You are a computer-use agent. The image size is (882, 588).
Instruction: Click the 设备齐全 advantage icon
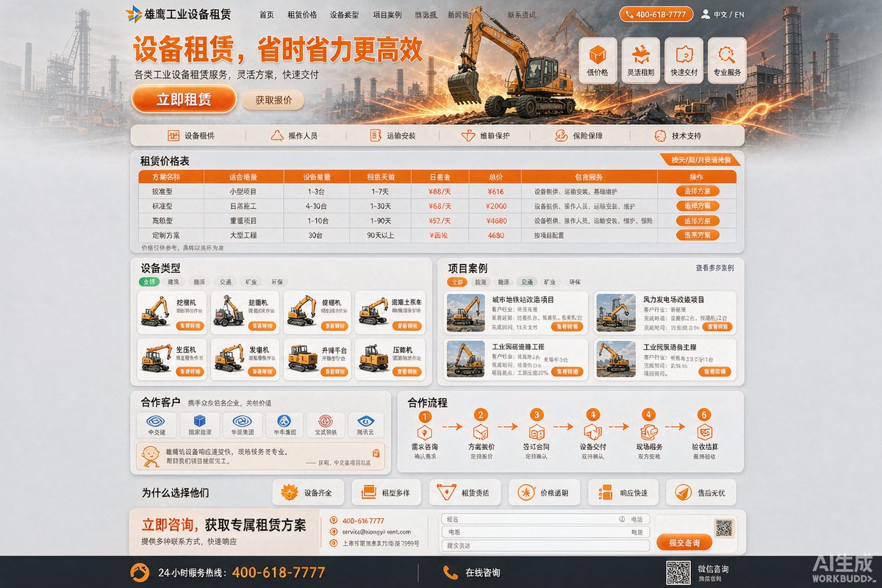(290, 492)
